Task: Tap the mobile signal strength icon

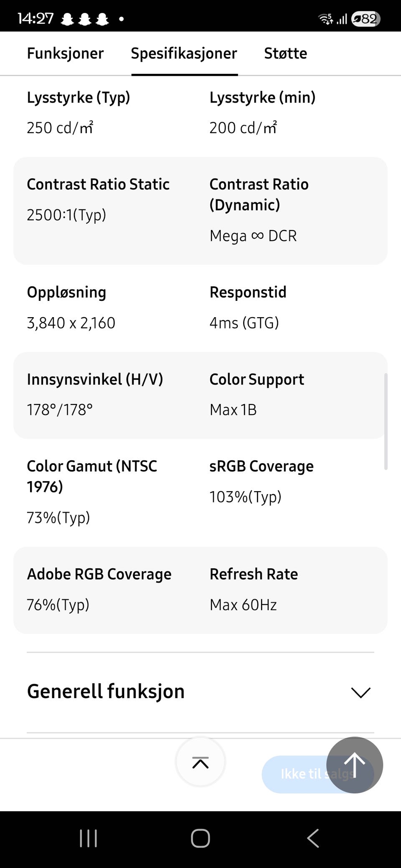Action: coord(342,19)
